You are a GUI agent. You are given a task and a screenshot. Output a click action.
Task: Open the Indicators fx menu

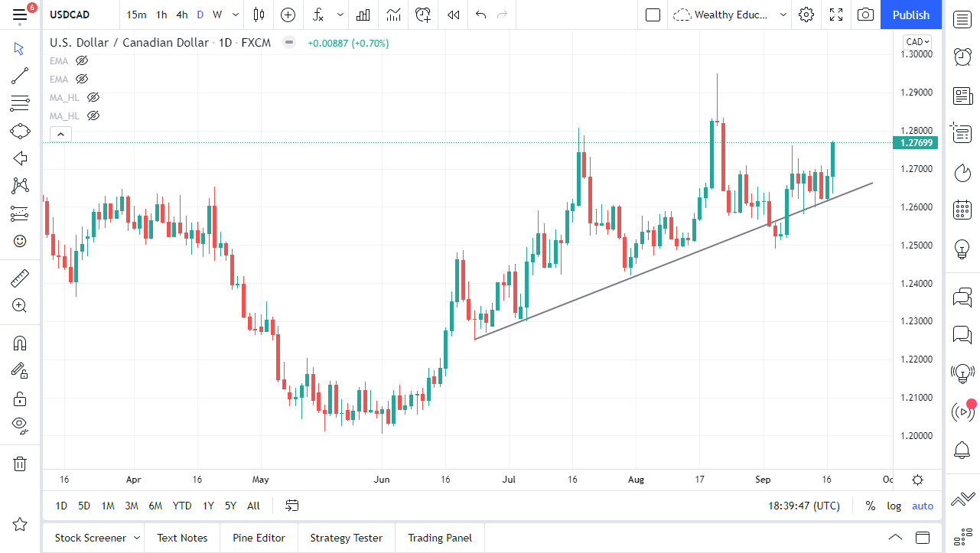317,15
